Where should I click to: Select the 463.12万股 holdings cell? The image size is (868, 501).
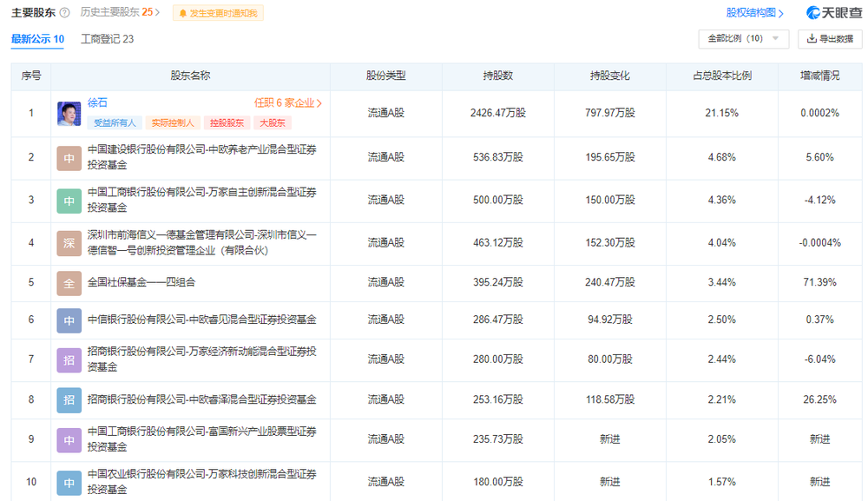497,242
